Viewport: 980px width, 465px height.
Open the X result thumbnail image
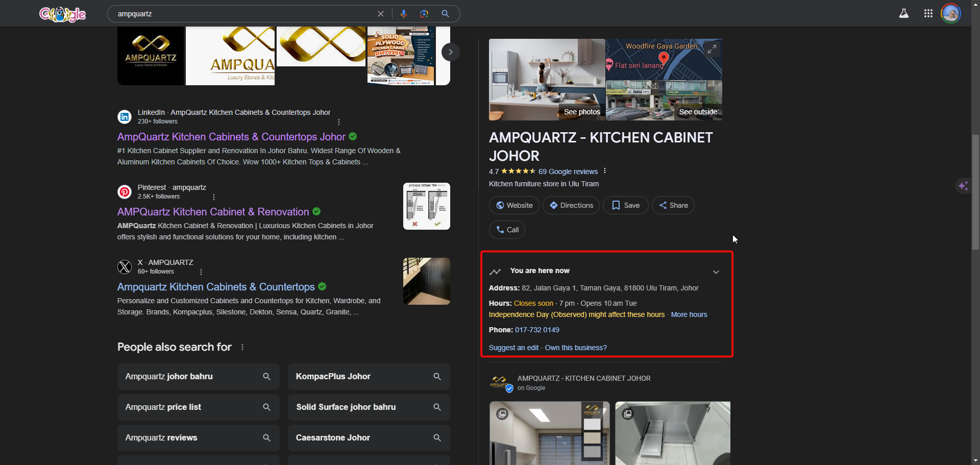coord(427,281)
